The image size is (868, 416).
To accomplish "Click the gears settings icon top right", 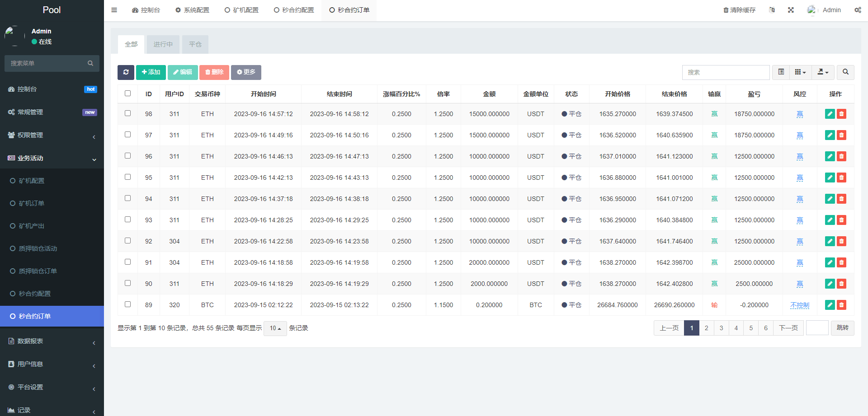I will [x=858, y=9].
